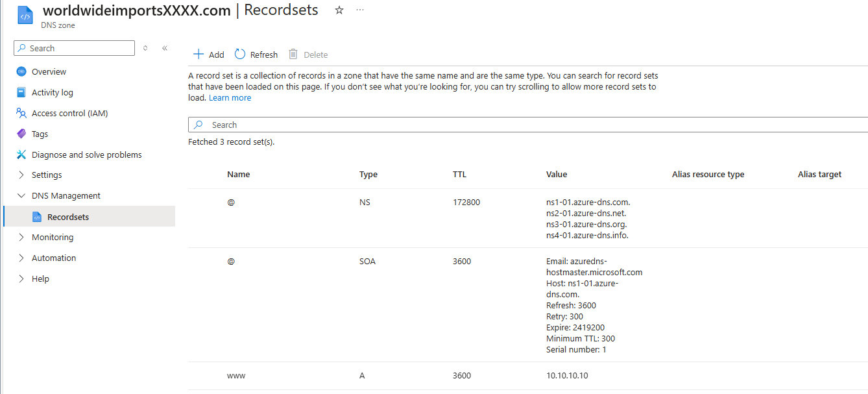The width and height of the screenshot is (868, 394).
Task: Click the @ name in the NS row
Action: click(231, 203)
